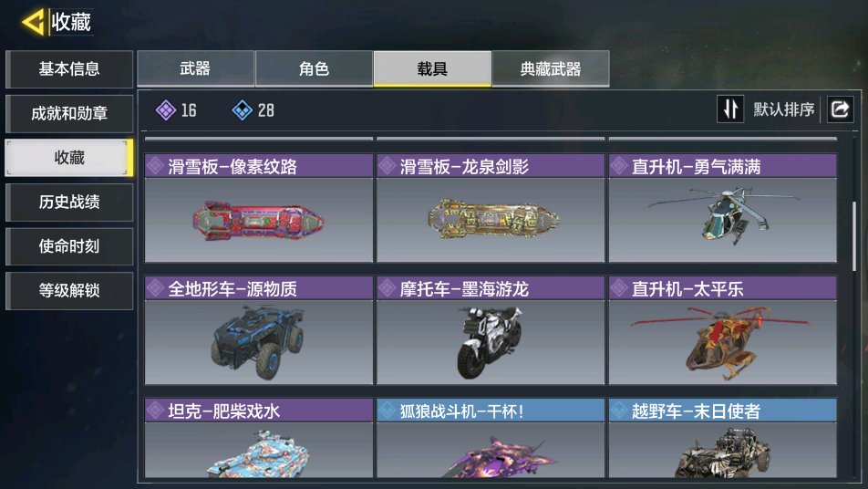Click the yellow back arrow icon
The image size is (868, 489).
point(33,22)
